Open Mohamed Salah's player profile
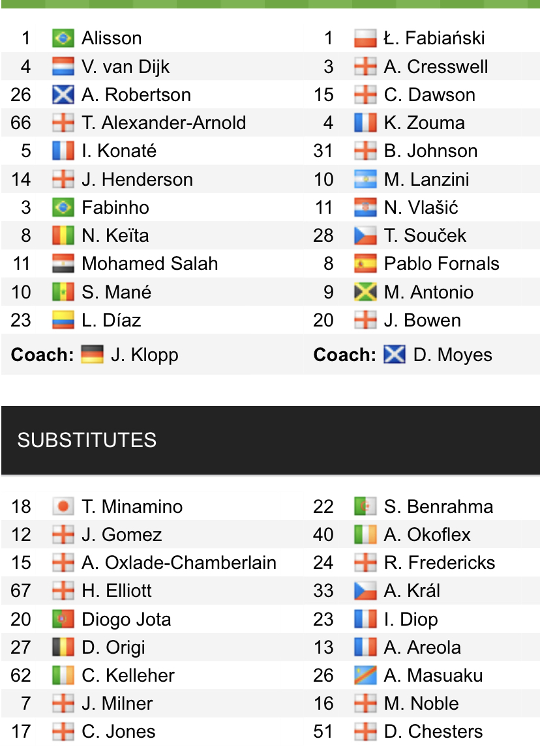 click(x=149, y=263)
